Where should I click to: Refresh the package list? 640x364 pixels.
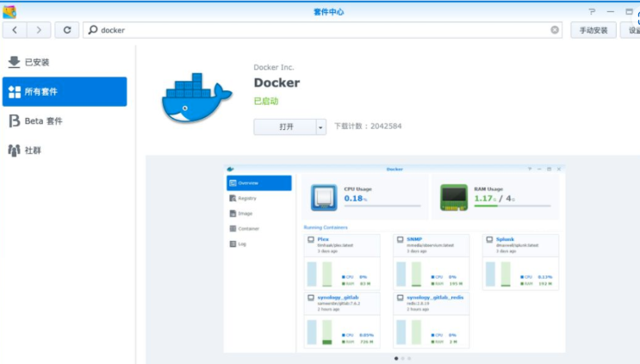pyautogui.click(x=67, y=30)
